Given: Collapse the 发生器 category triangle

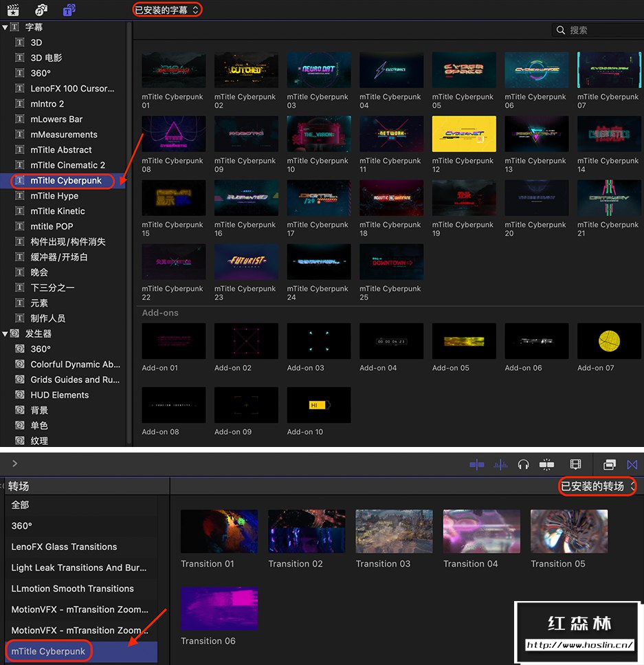Looking at the screenshot, I should click(x=5, y=334).
